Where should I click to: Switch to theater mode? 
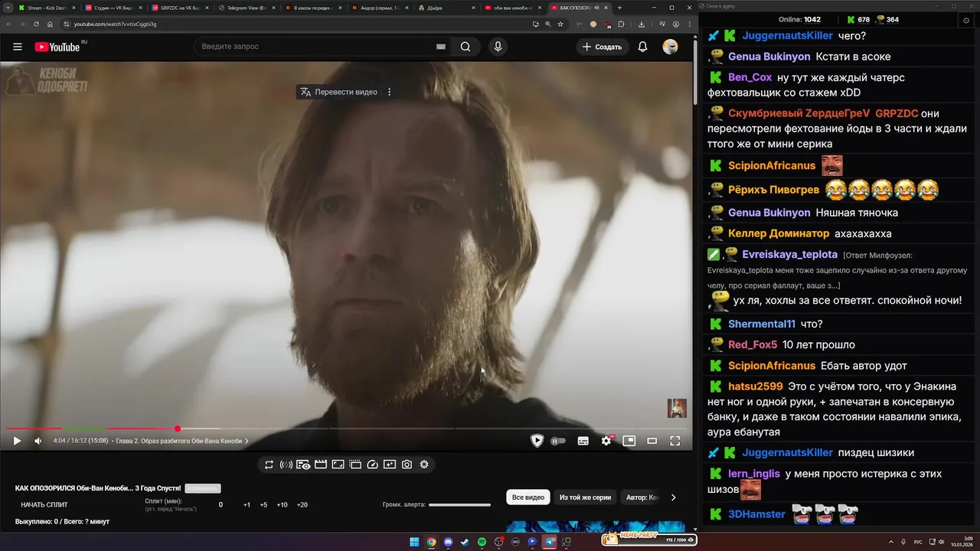(652, 441)
